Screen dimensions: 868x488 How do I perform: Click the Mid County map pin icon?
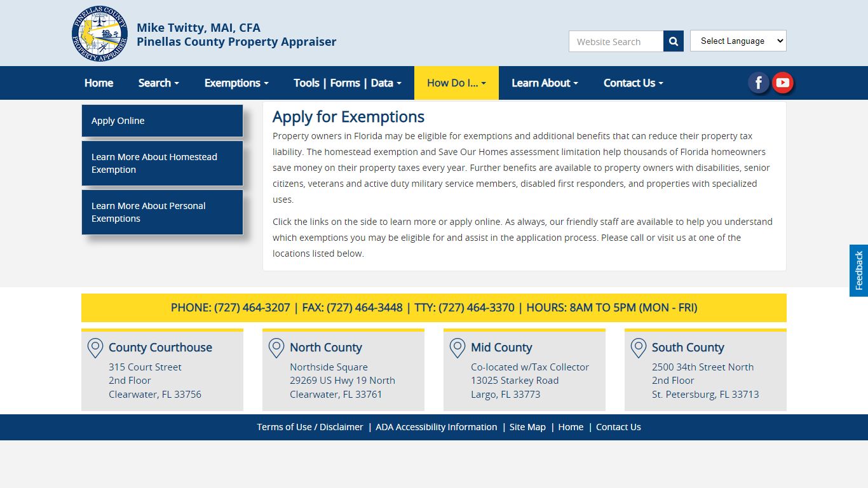457,348
